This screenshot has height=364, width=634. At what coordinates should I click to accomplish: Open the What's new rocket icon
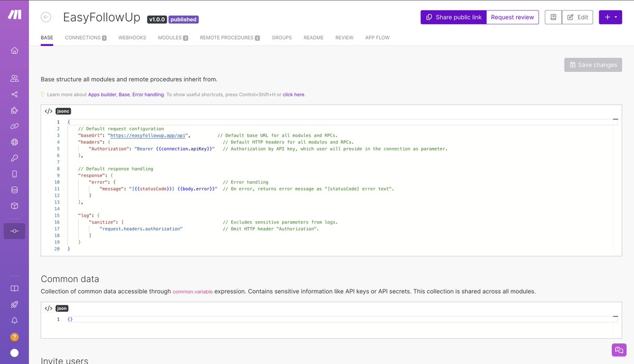tap(14, 304)
